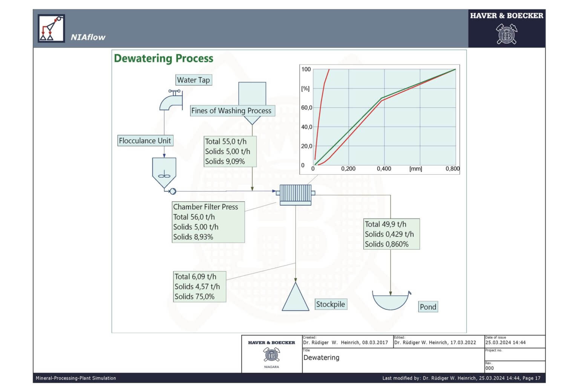Click Solids 75,0% in cake data box
This screenshot has height=392, width=579.
[x=195, y=297]
